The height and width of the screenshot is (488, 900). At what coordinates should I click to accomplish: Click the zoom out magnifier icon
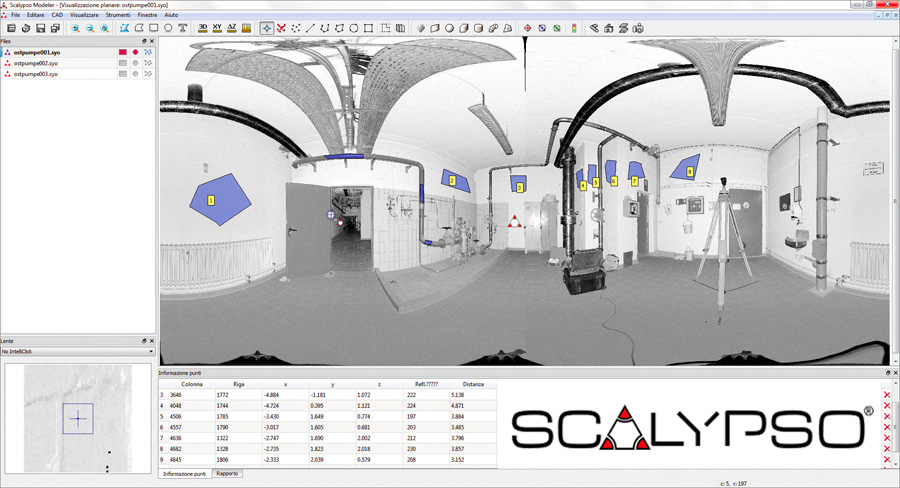click(x=90, y=28)
